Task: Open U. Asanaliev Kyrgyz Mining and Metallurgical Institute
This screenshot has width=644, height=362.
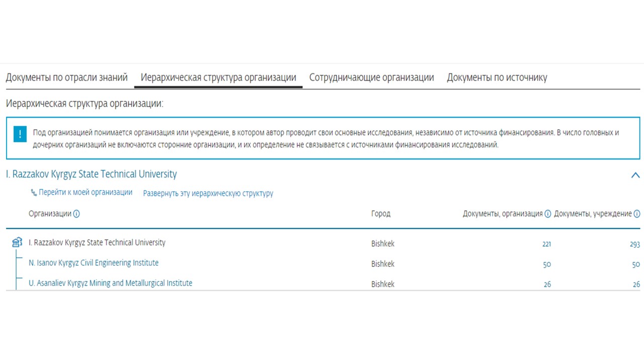Action: (110, 283)
